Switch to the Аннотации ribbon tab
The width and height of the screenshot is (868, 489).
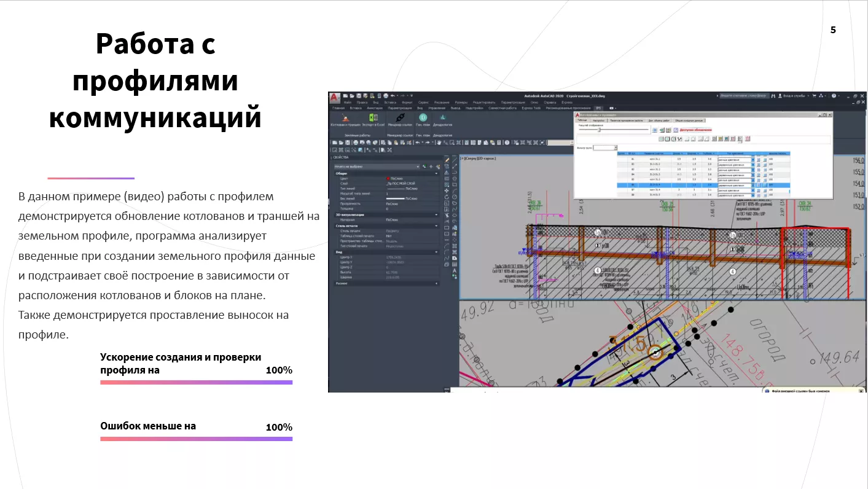[x=374, y=108]
